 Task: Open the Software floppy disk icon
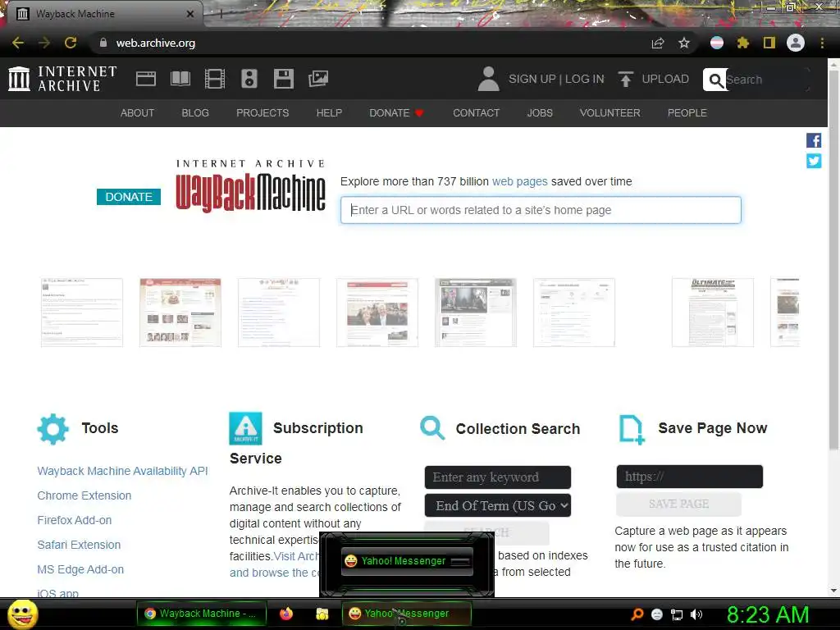[283, 79]
